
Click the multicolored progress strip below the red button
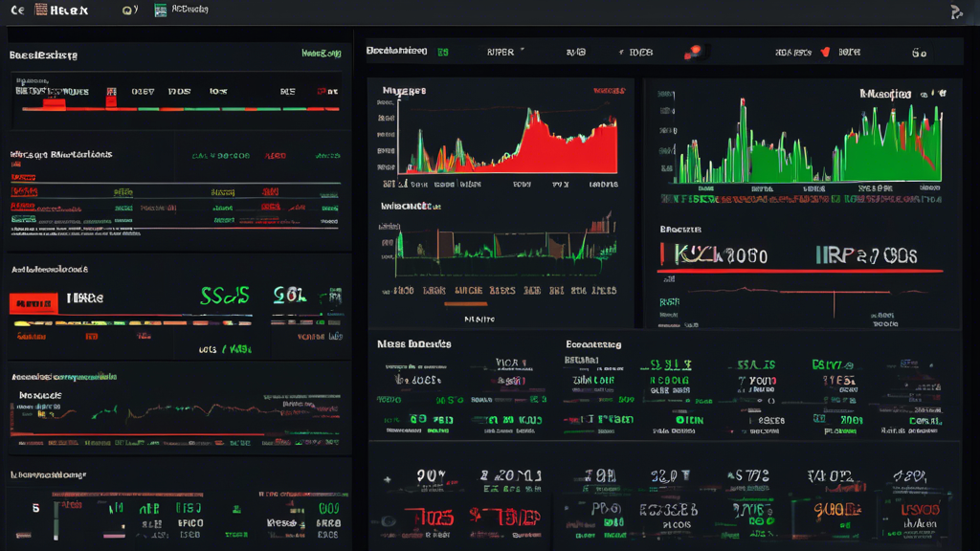[132, 323]
